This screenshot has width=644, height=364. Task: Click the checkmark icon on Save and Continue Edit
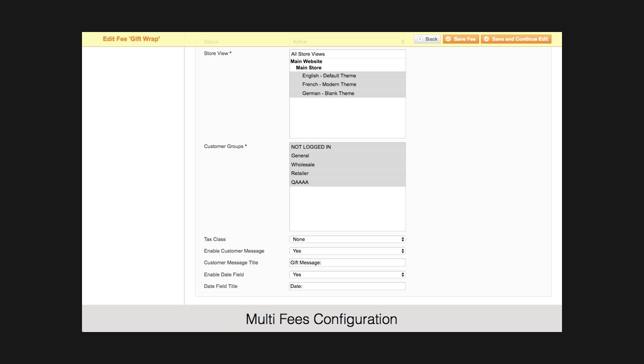[486, 39]
